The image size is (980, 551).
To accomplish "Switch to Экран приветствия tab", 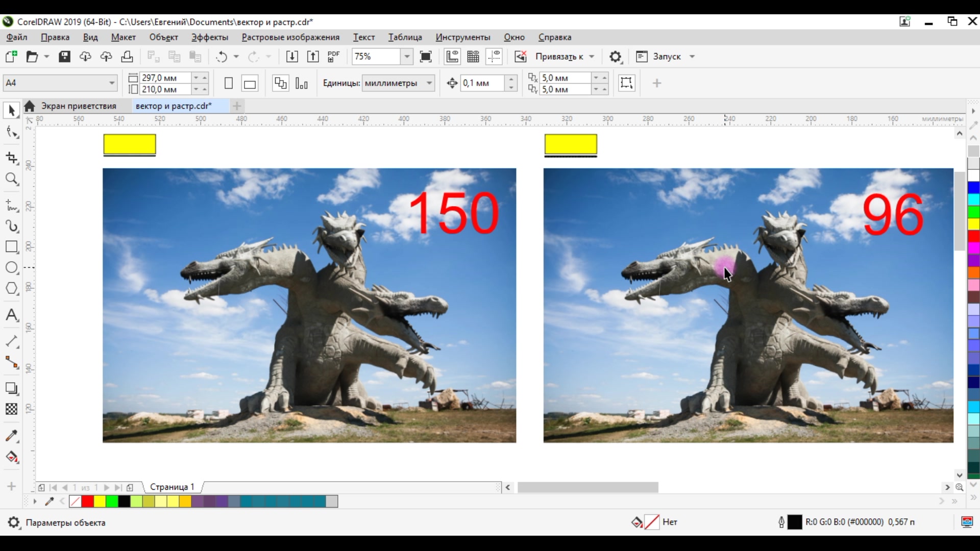I will click(x=79, y=106).
